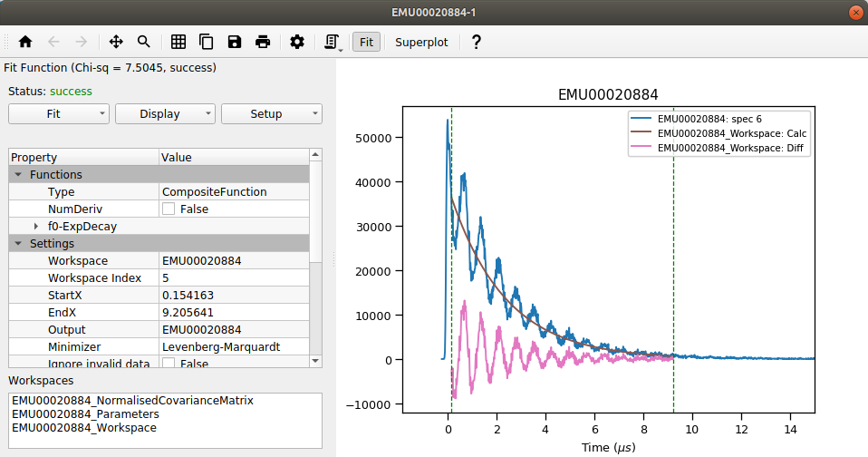Viewport: 868px width, 457px height.
Task: Click the home reset view icon
Action: tap(25, 42)
